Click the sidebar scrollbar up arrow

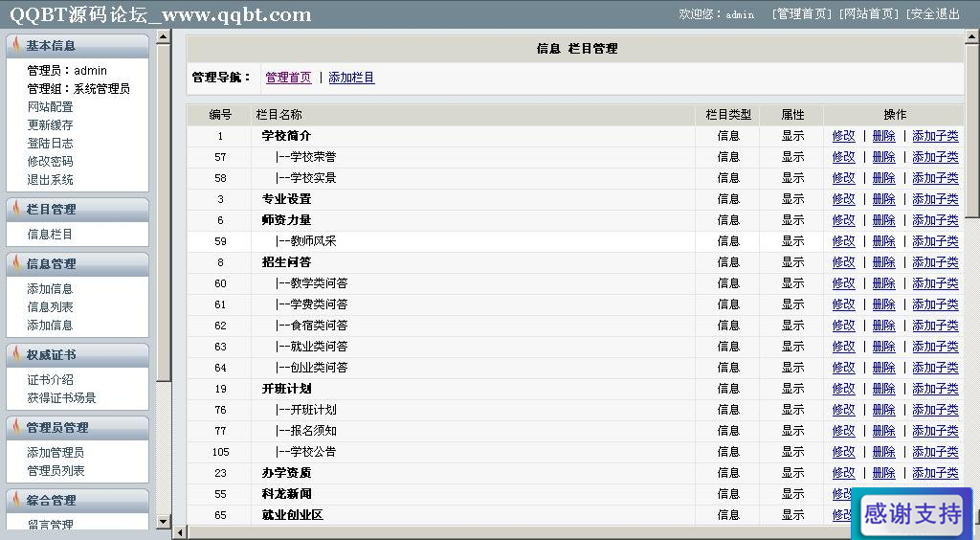pos(163,37)
